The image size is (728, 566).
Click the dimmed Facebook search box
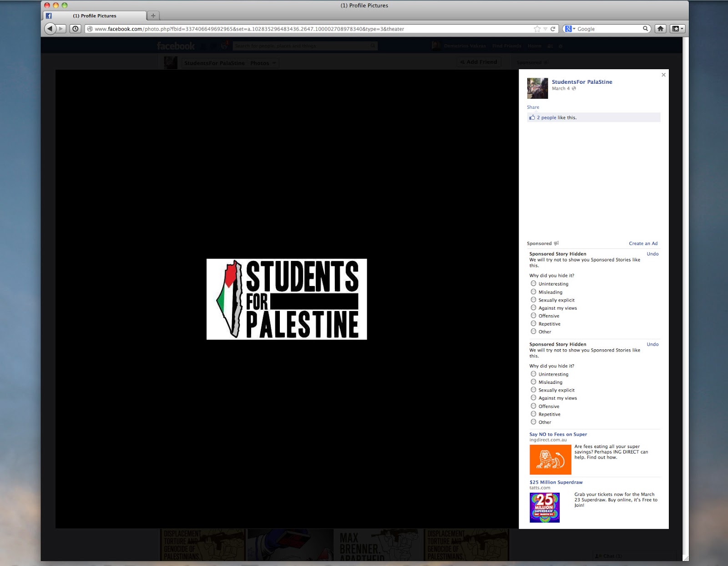click(x=305, y=46)
